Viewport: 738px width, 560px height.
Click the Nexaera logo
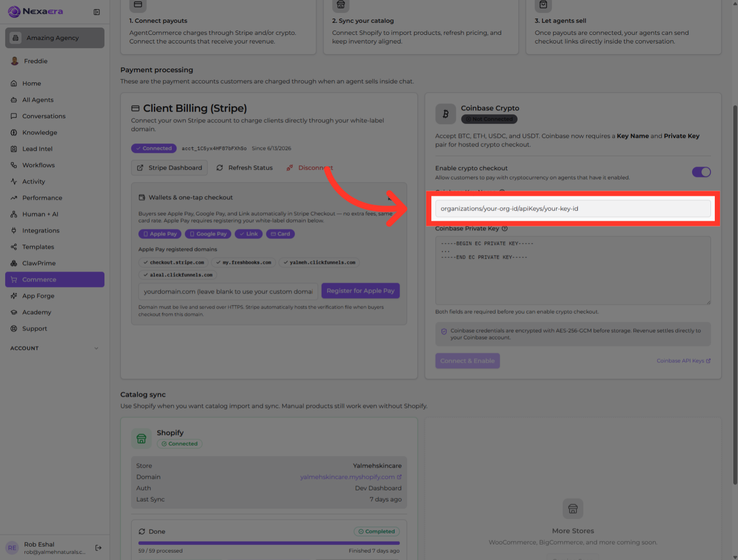click(36, 12)
